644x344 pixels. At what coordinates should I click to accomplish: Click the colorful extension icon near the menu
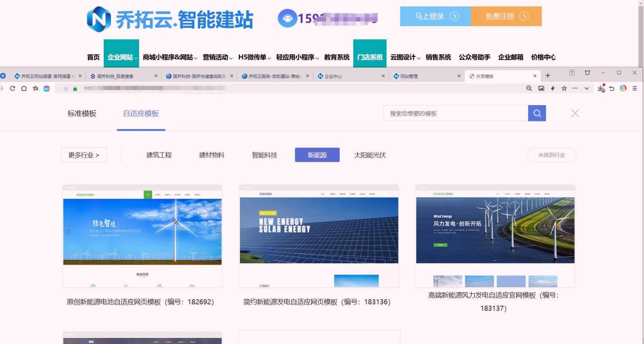623,88
